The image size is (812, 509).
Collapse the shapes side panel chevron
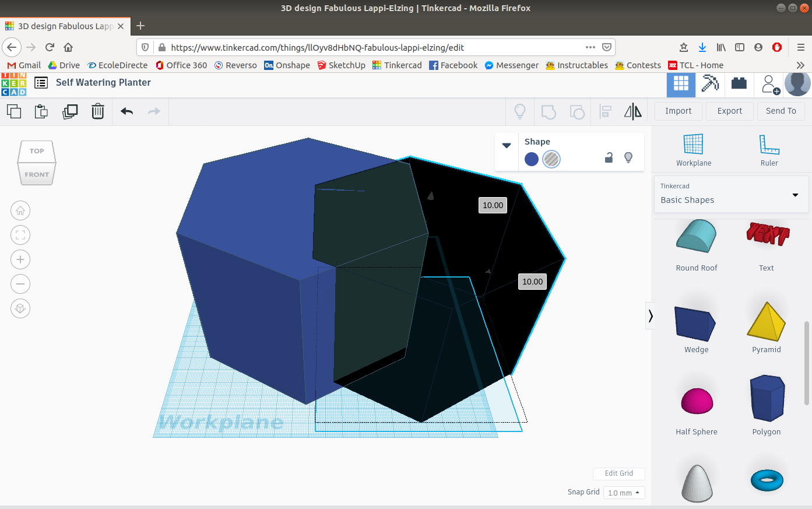[650, 316]
